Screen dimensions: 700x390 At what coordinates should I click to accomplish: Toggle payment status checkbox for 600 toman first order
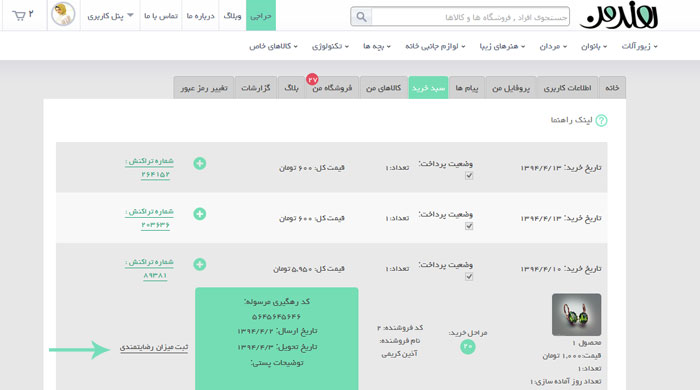tap(469, 175)
